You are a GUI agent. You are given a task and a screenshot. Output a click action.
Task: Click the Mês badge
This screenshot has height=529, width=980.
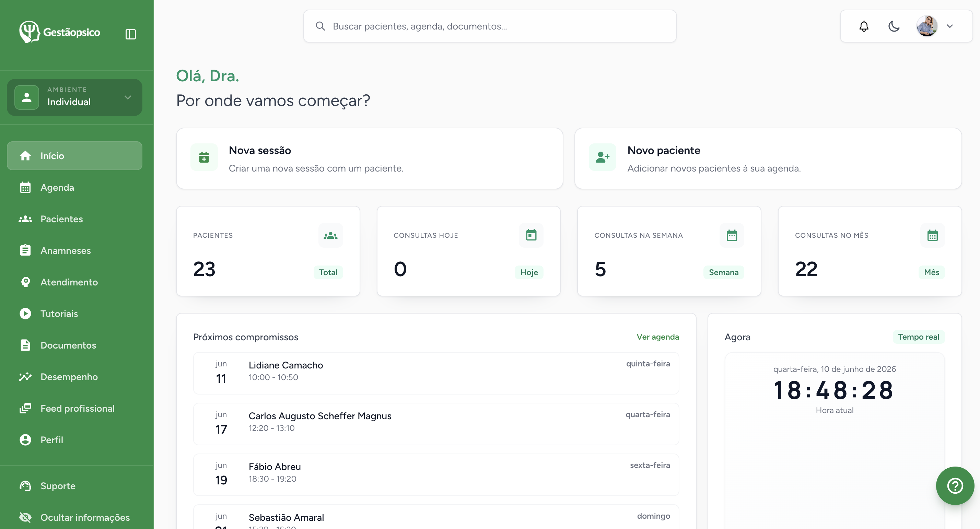(x=932, y=272)
